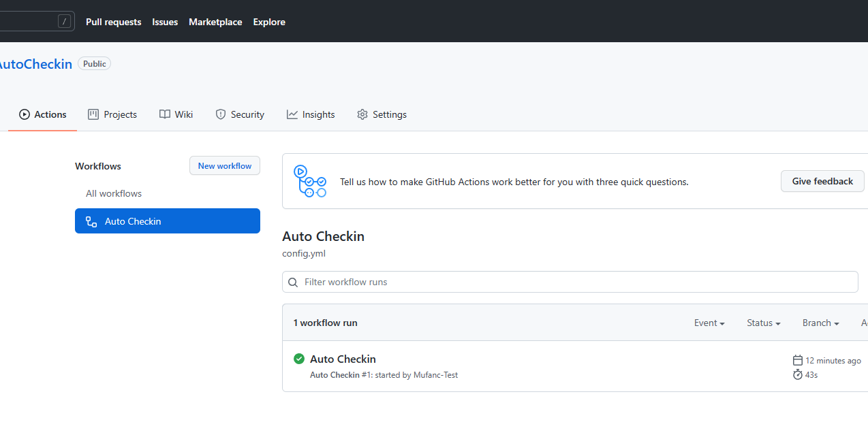The image size is (868, 422).
Task: Click the '1 workflow run' count text
Action: coord(325,323)
